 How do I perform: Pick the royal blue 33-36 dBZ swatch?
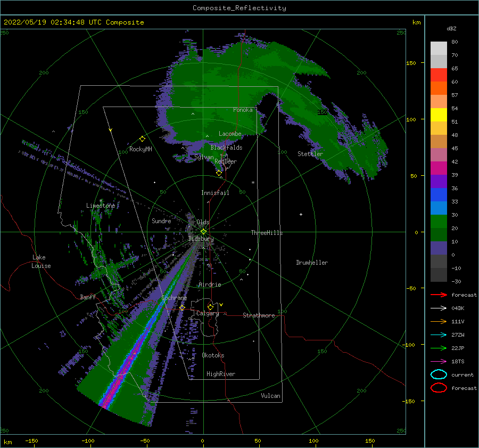coord(439,195)
